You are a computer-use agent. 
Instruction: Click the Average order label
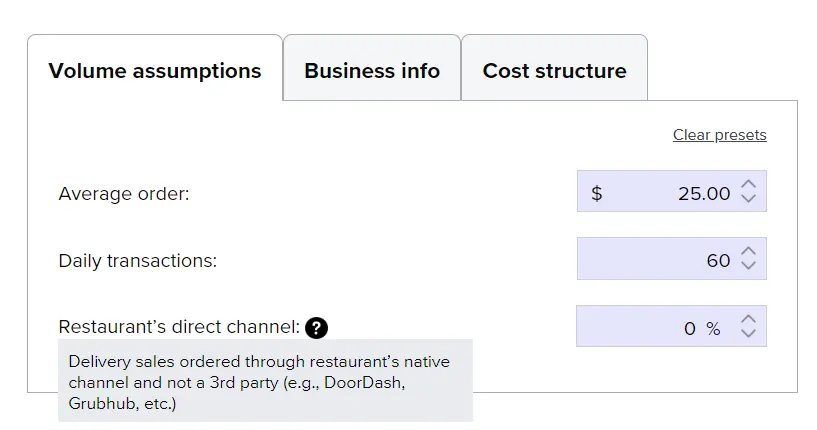[x=124, y=194]
